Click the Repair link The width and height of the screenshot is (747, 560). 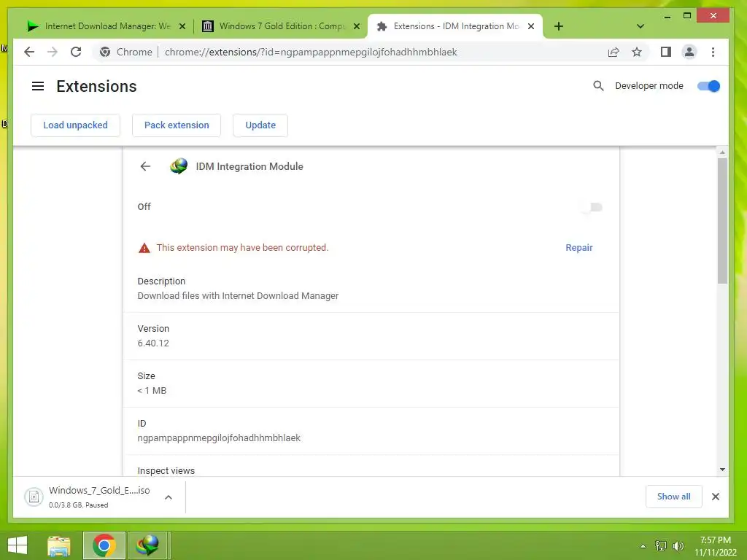tap(578, 248)
